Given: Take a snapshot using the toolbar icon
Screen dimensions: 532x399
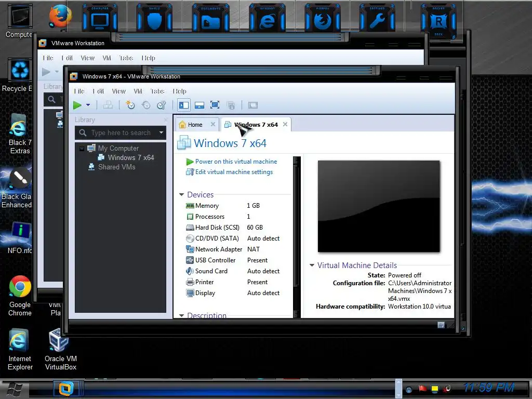Looking at the screenshot, I should 130,105.
